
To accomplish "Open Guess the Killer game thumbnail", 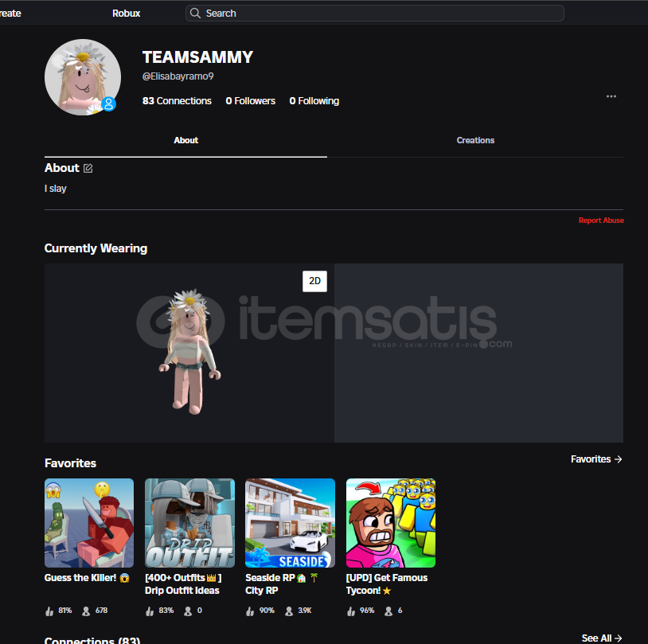I will pyautogui.click(x=89, y=523).
